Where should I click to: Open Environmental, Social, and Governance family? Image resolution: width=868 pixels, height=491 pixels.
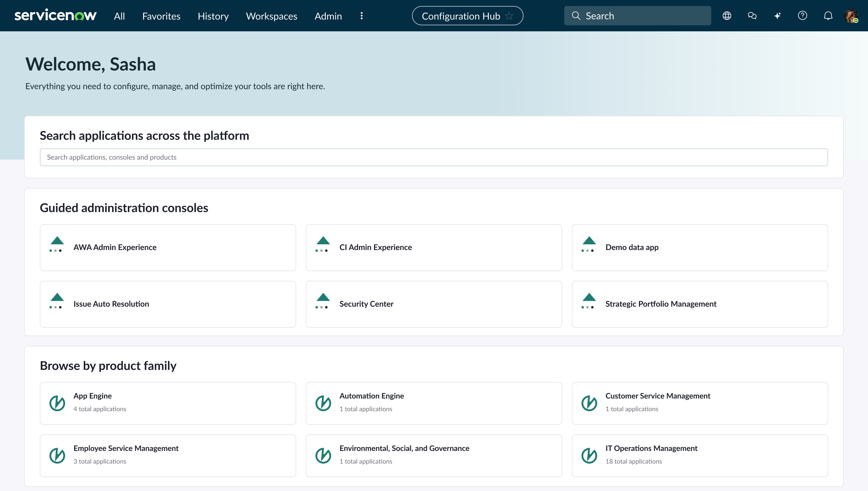434,456
